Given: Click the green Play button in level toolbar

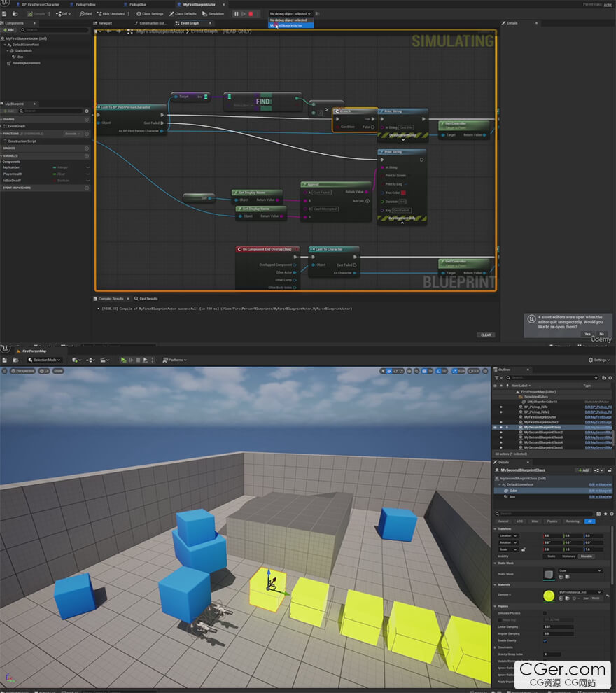Looking at the screenshot, I should (124, 360).
